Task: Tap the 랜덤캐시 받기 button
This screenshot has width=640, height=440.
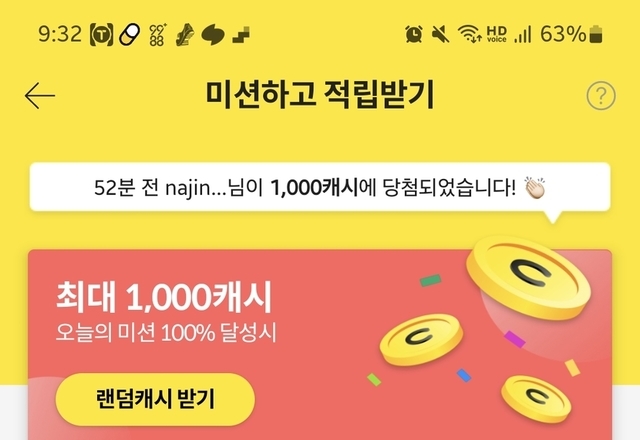Action: pyautogui.click(x=155, y=399)
